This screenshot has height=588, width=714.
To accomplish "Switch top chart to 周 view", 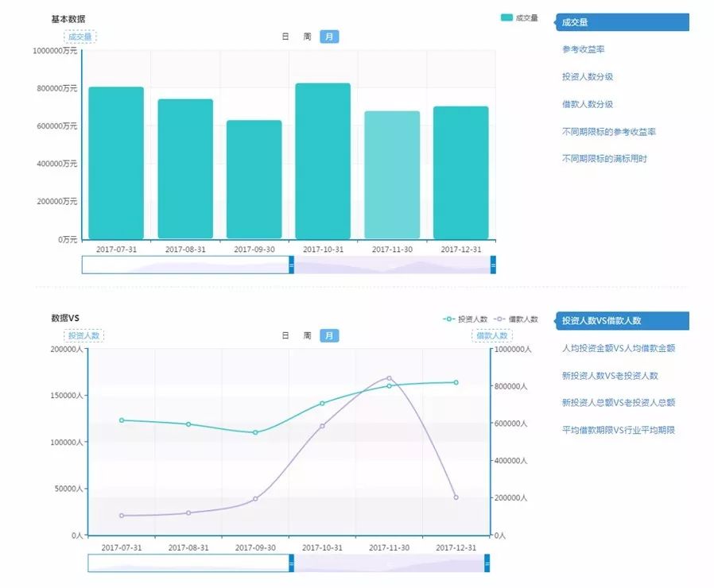I will pos(308,37).
